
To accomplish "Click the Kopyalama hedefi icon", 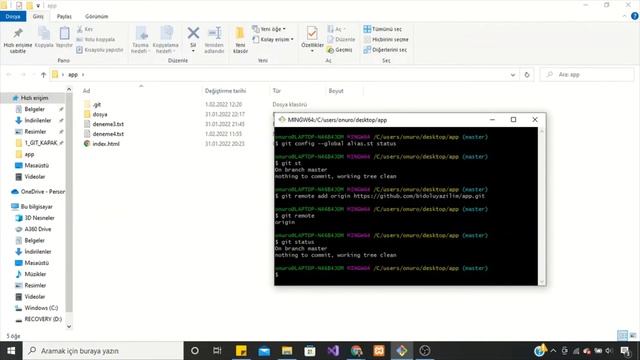I will pos(166,33).
